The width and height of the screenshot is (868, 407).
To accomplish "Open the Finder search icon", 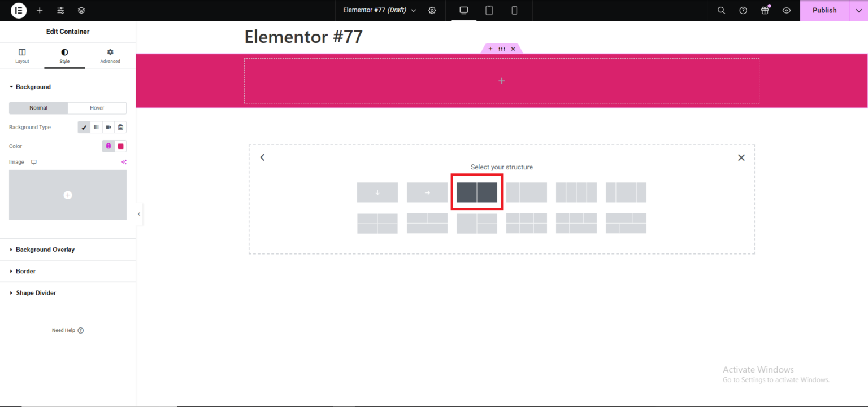I will click(721, 10).
